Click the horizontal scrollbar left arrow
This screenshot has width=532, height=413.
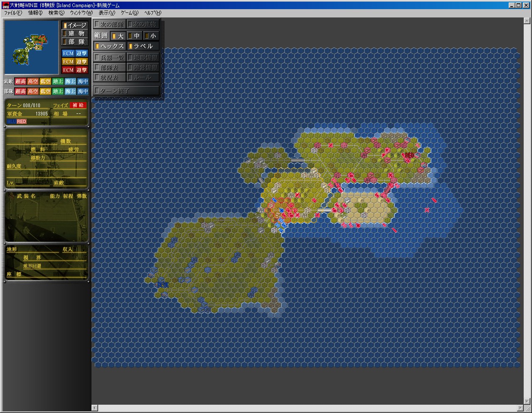[95, 408]
